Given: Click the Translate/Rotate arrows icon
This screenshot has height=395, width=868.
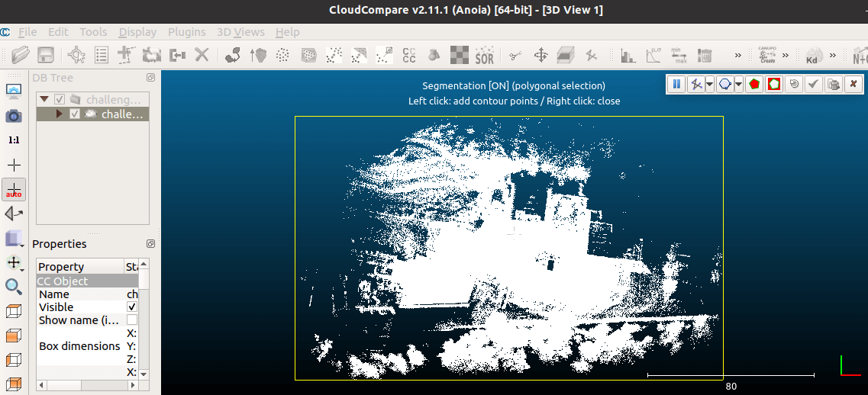Looking at the screenshot, I should [540, 55].
